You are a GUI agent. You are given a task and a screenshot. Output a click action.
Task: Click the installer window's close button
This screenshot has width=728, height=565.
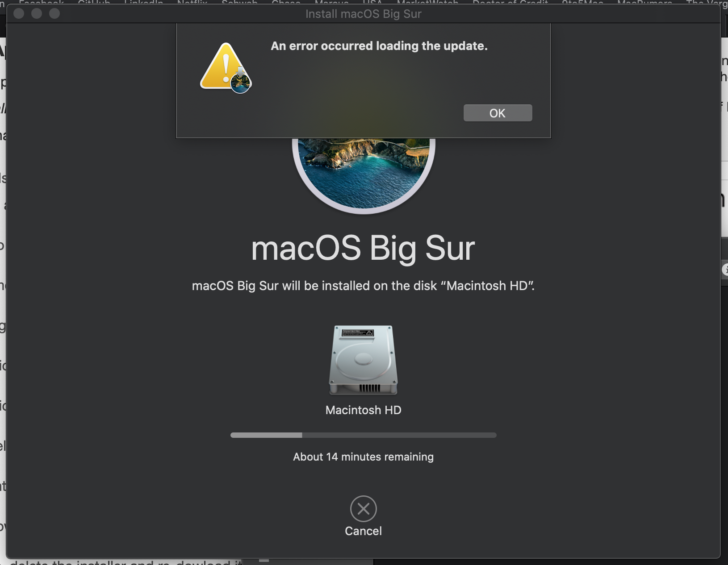[x=19, y=13]
